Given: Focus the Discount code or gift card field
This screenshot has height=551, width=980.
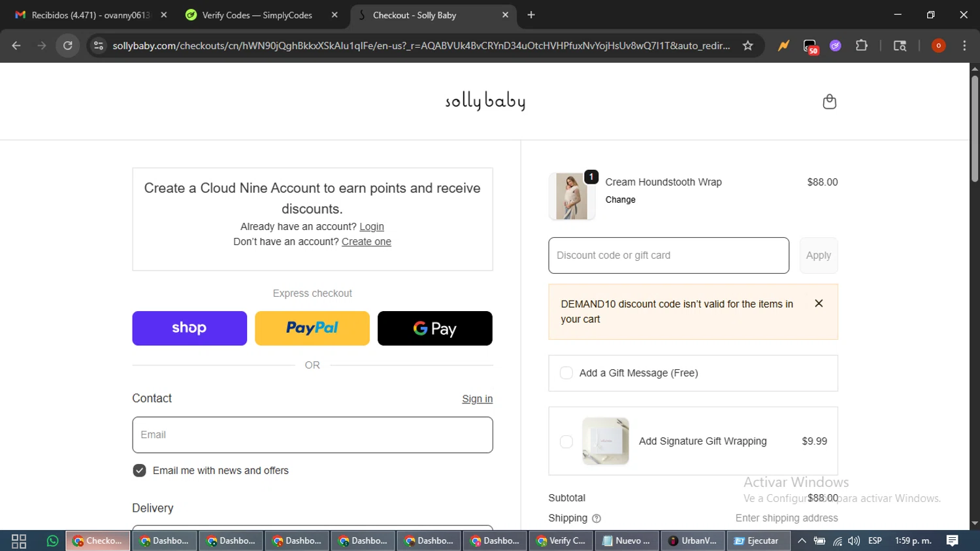Looking at the screenshot, I should coord(669,256).
